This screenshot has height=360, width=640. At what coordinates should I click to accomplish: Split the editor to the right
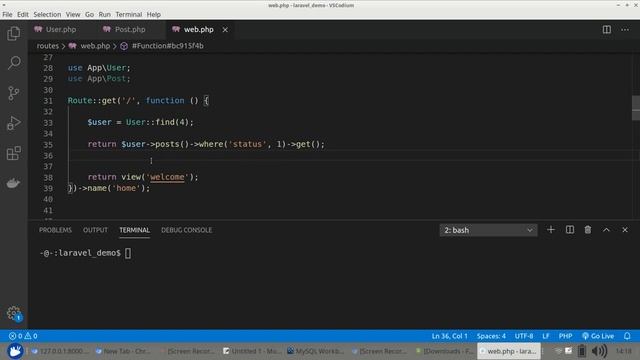[607, 29]
